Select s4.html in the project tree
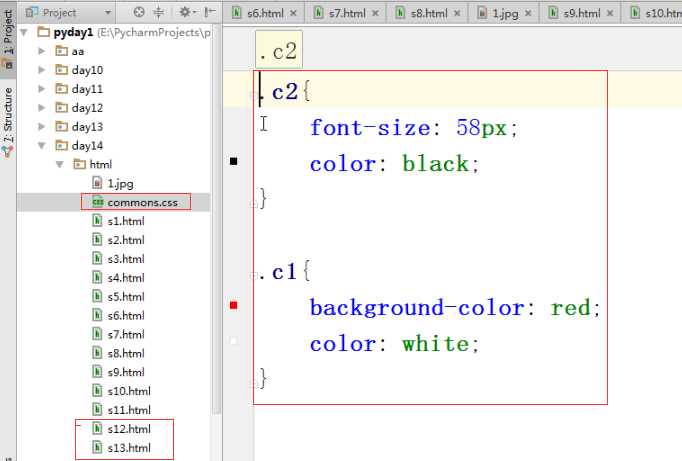682x461 pixels. pyautogui.click(x=118, y=277)
